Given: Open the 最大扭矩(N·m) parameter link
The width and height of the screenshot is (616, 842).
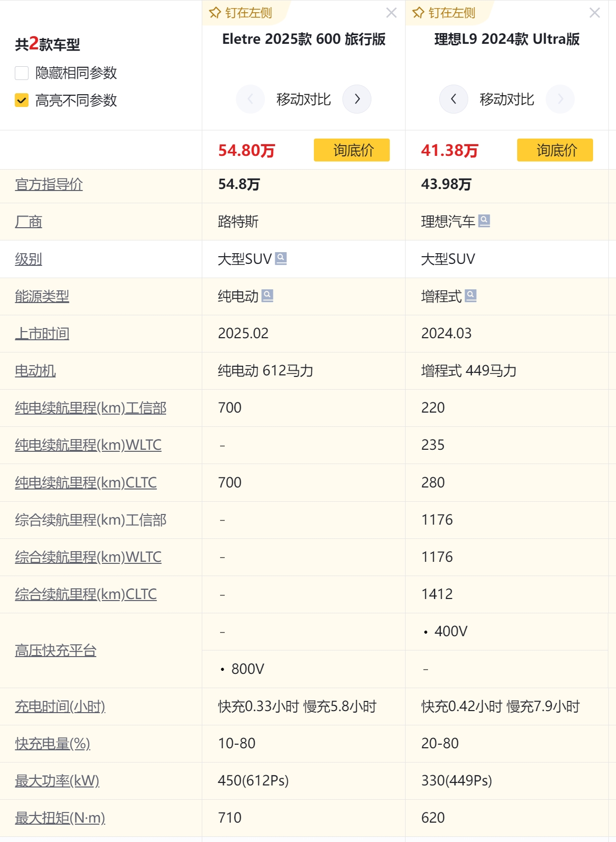Looking at the screenshot, I should pyautogui.click(x=60, y=818).
